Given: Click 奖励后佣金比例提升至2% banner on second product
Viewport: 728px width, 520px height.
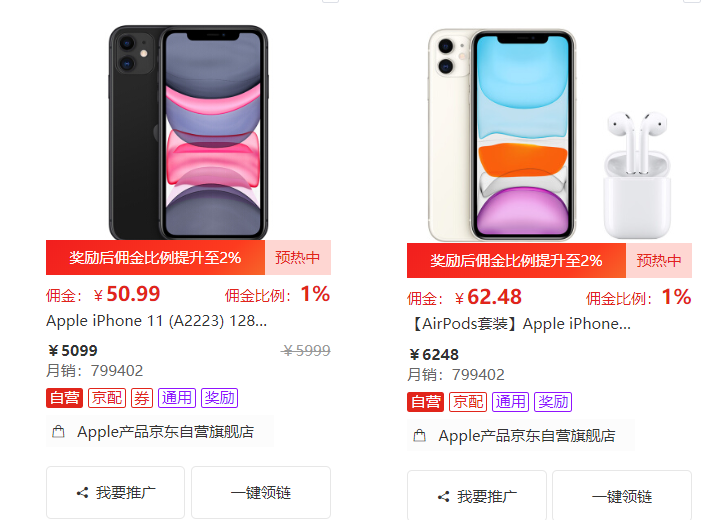Looking at the screenshot, I should coord(516,260).
